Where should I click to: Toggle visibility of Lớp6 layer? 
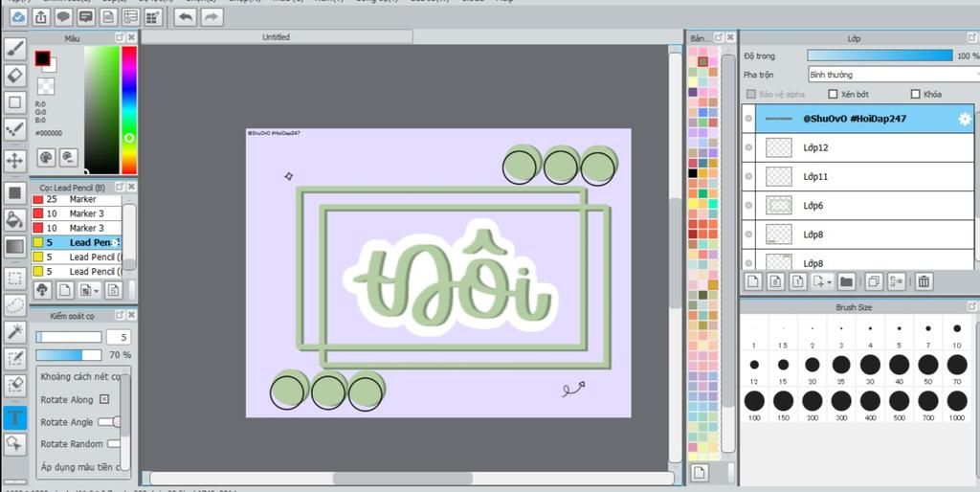click(x=748, y=205)
